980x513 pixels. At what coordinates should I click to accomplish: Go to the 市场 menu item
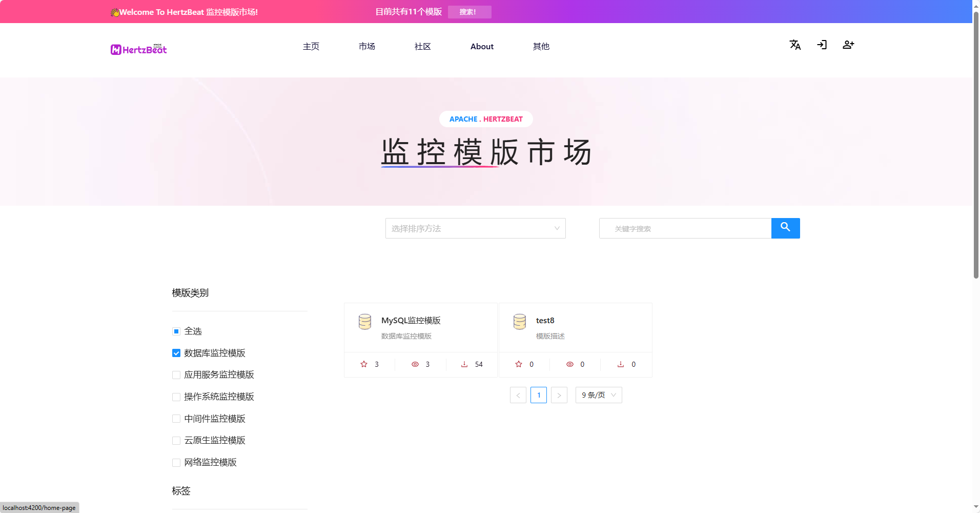pyautogui.click(x=366, y=47)
